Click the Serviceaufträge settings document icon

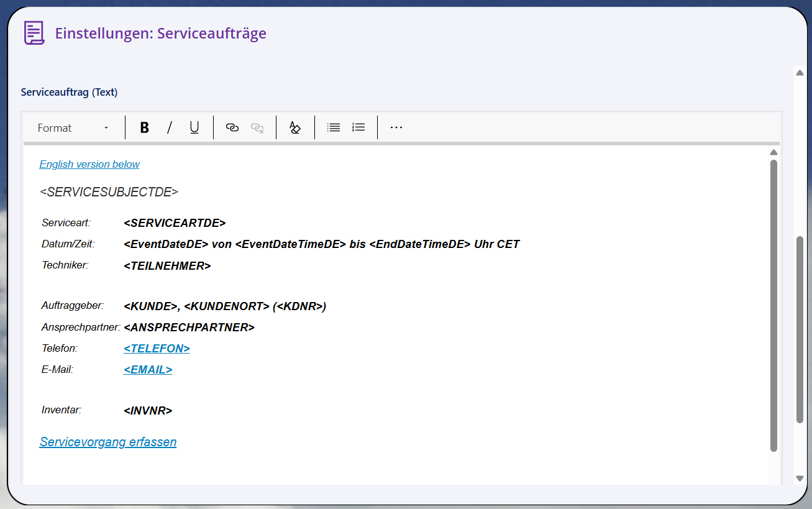click(34, 33)
